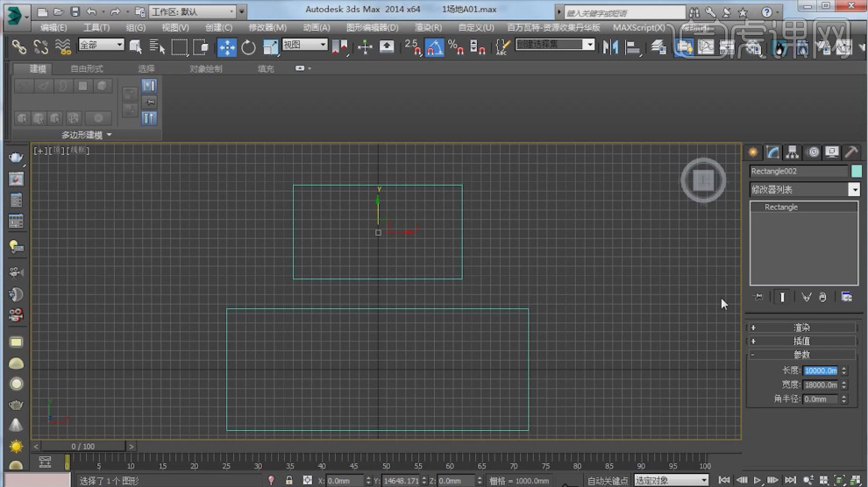Select the Move transform tool

click(x=227, y=47)
